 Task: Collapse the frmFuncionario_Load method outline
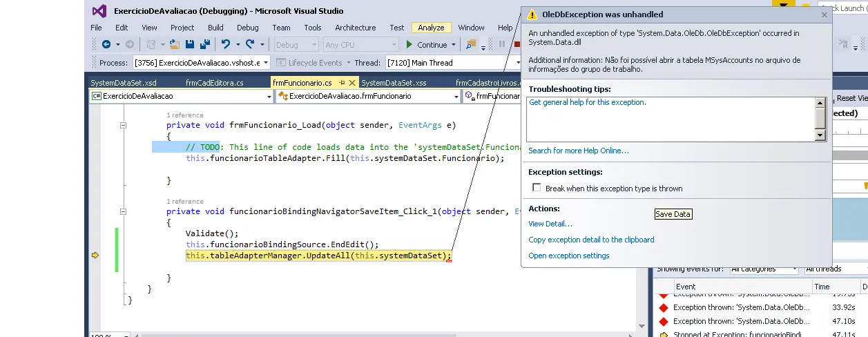point(123,126)
